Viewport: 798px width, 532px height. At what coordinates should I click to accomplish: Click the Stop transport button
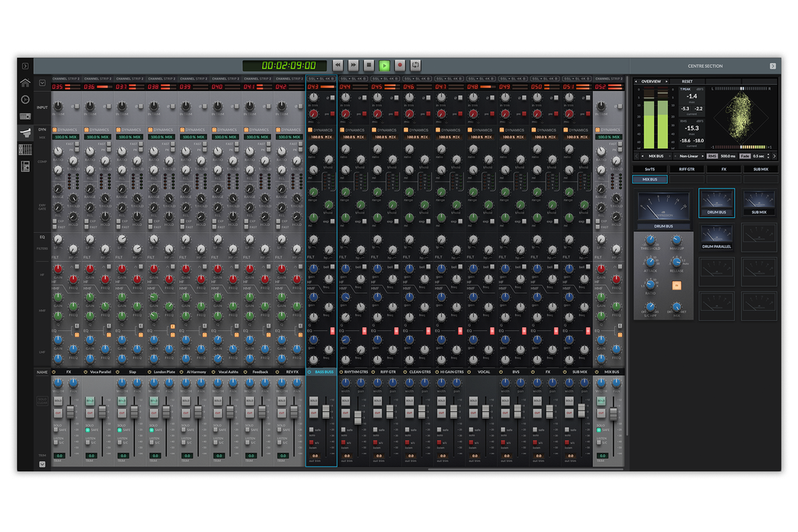pos(367,65)
